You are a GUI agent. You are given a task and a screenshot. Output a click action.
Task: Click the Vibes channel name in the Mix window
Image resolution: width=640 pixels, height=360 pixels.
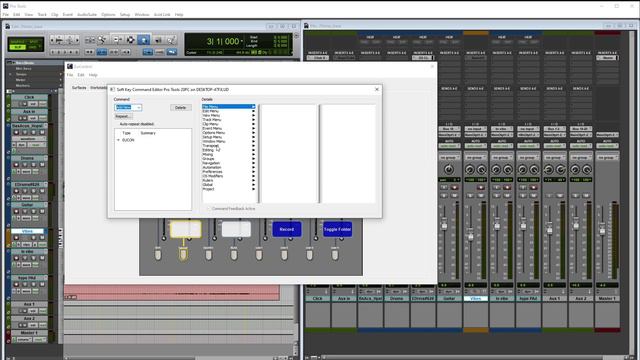click(x=475, y=298)
